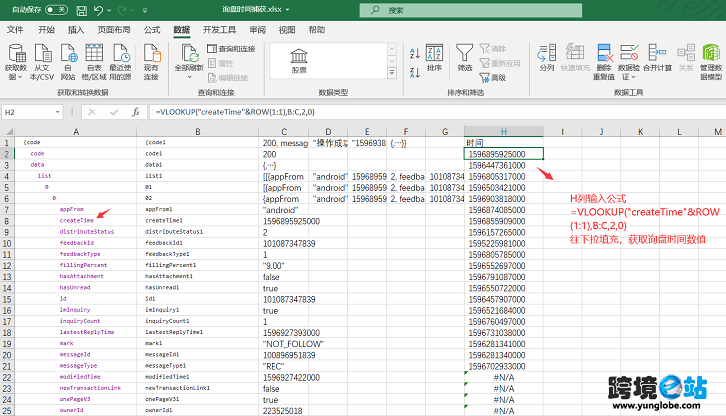This screenshot has height=416, width=726.
Task: Switch to the 插入 ribbon tab
Action: (76, 30)
